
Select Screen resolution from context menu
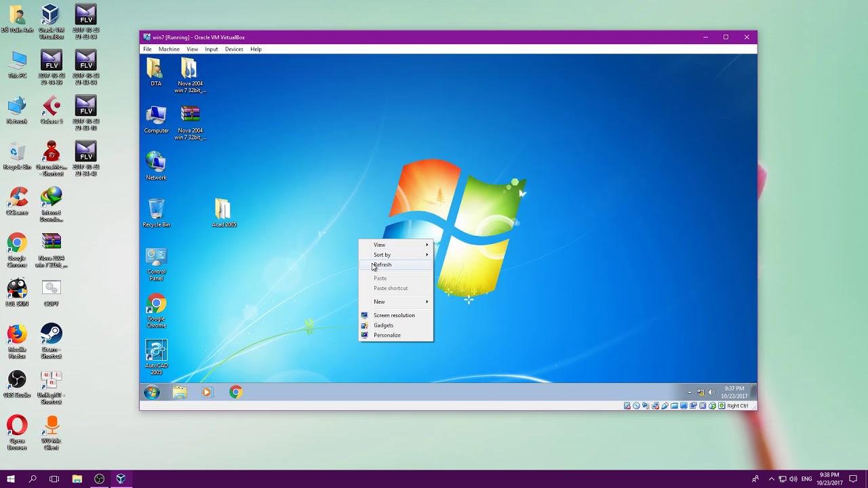[396, 315]
